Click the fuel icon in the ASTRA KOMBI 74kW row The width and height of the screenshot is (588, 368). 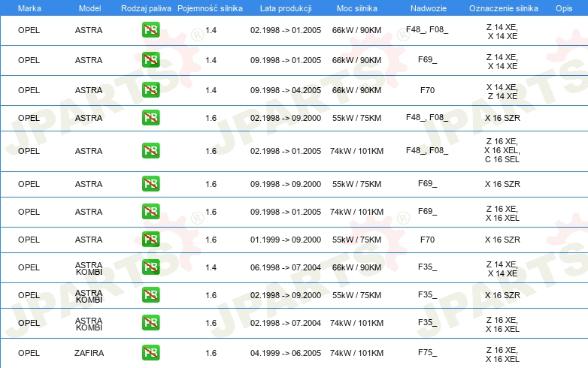tap(150, 323)
